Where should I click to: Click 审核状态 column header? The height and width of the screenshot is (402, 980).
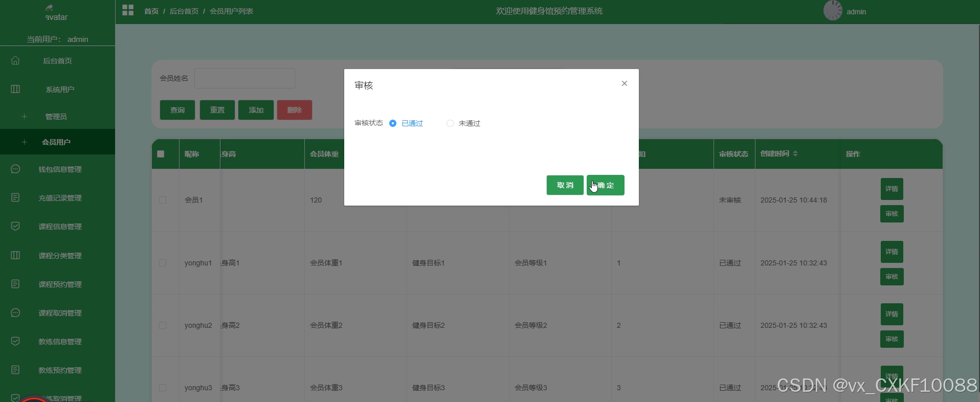pyautogui.click(x=733, y=154)
